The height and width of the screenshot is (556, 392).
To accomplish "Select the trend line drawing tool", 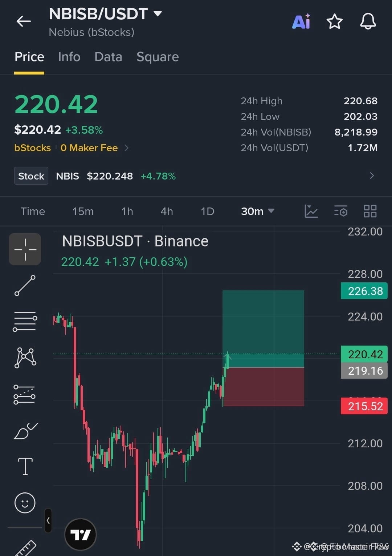I will point(25,285).
